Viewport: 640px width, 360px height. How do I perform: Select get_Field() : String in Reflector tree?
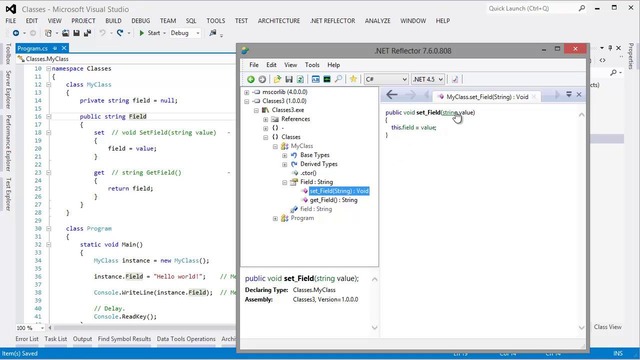point(333,200)
